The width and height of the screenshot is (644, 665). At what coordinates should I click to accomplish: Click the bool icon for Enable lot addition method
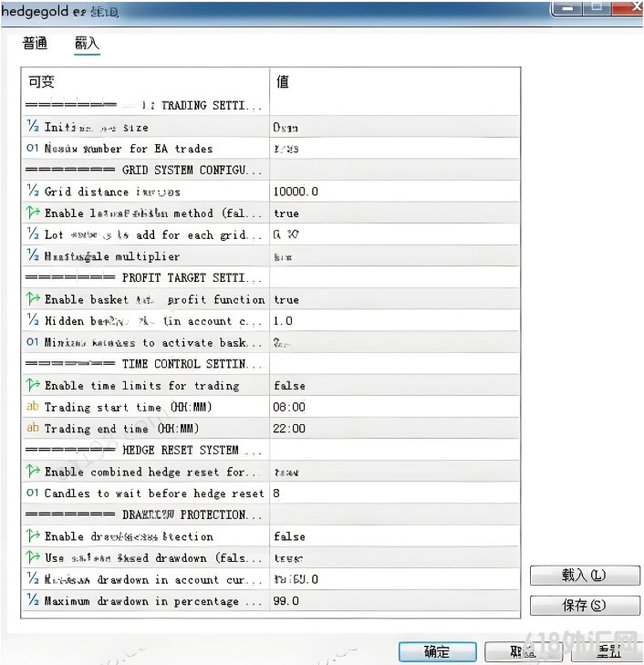(33, 213)
